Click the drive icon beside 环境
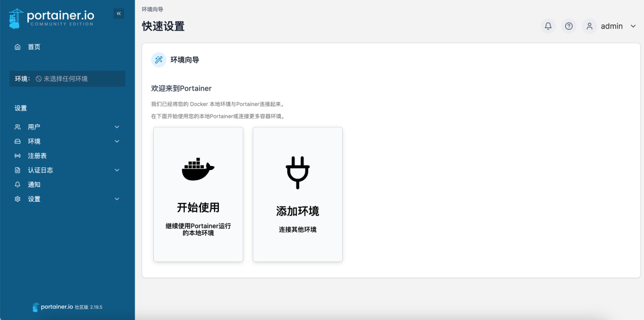 [x=18, y=141]
